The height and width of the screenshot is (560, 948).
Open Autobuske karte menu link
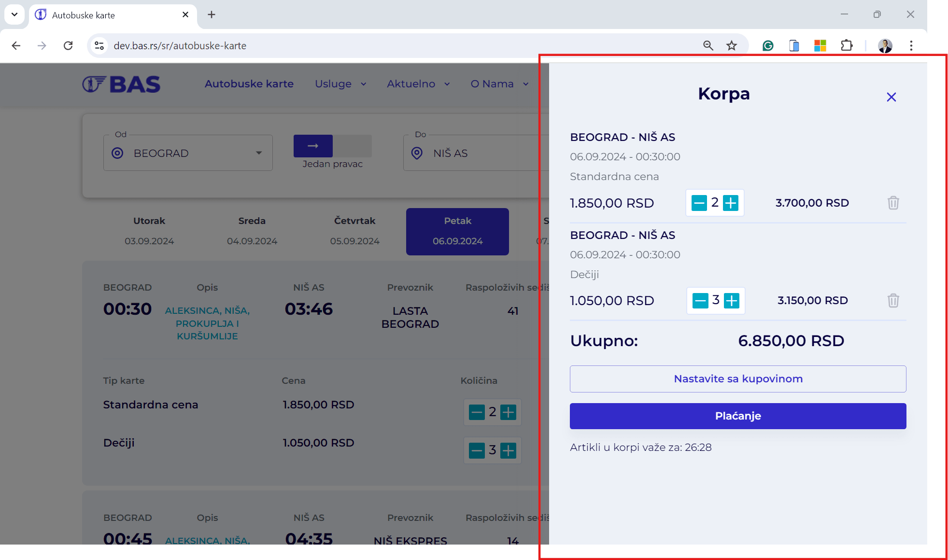click(x=249, y=84)
